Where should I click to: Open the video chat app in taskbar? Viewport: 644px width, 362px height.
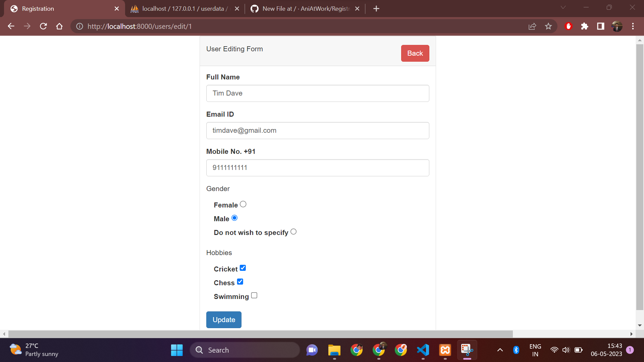(x=312, y=350)
